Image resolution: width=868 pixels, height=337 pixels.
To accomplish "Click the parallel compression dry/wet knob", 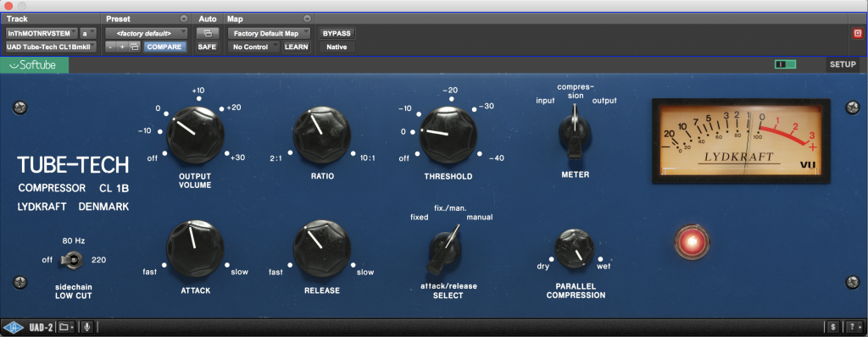I will click(576, 248).
